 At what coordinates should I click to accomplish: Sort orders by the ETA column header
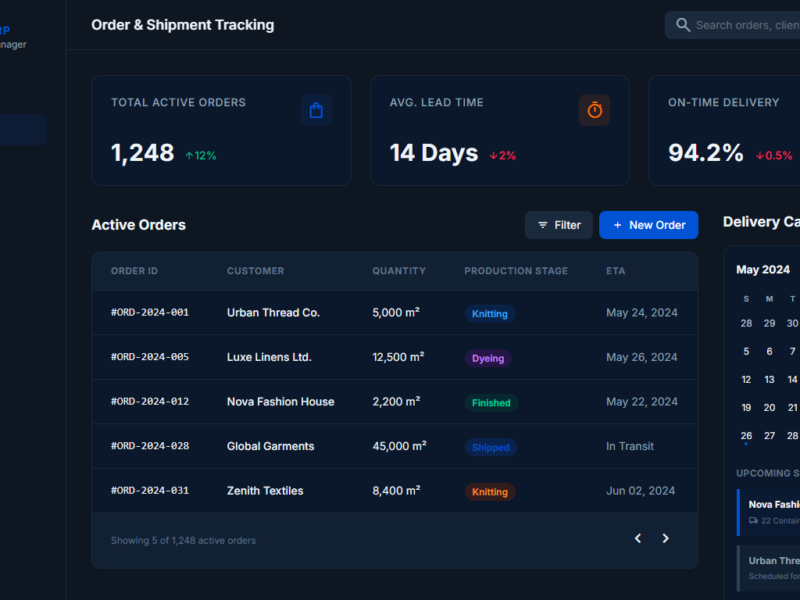click(615, 270)
